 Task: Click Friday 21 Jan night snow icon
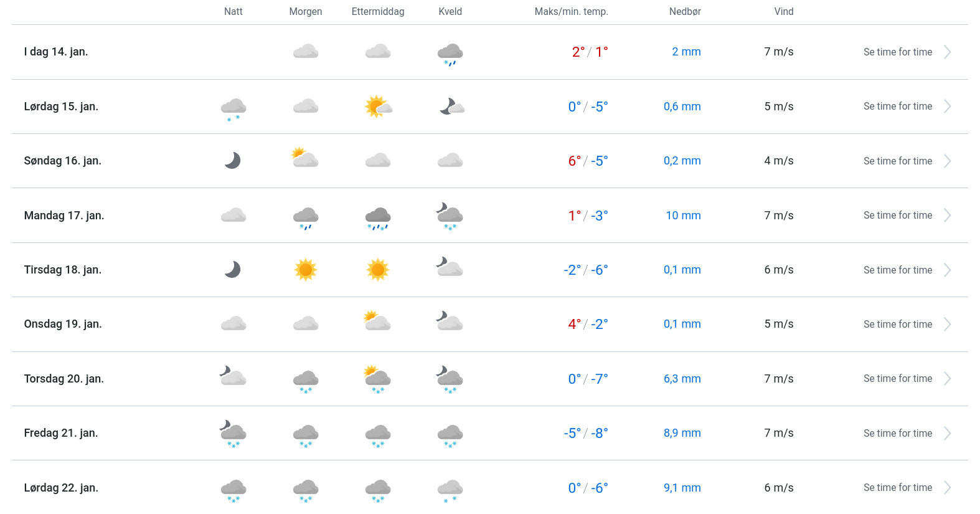[233, 434]
